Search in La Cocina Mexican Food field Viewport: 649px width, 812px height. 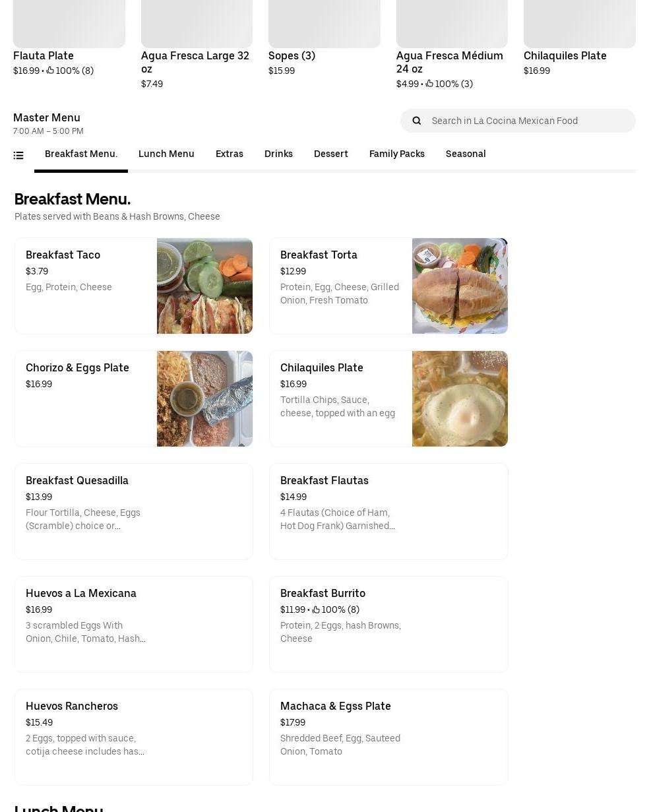(x=518, y=121)
